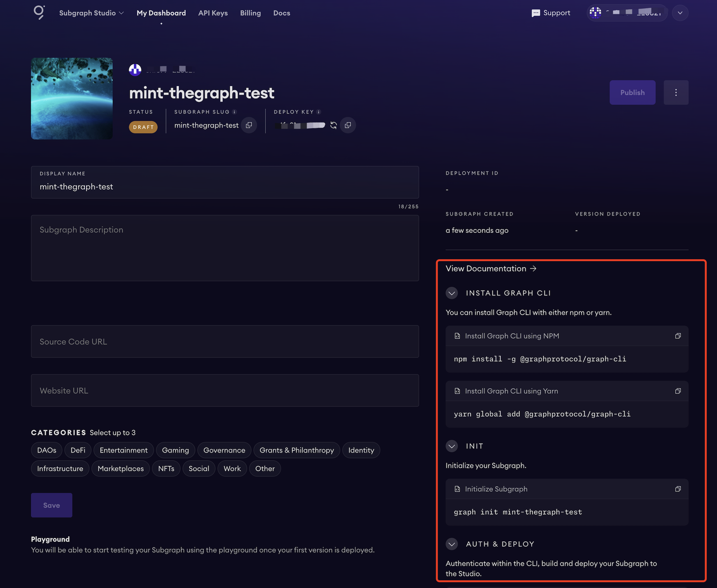The height and width of the screenshot is (588, 717).
Task: Select the Gaming category
Action: pyautogui.click(x=175, y=450)
